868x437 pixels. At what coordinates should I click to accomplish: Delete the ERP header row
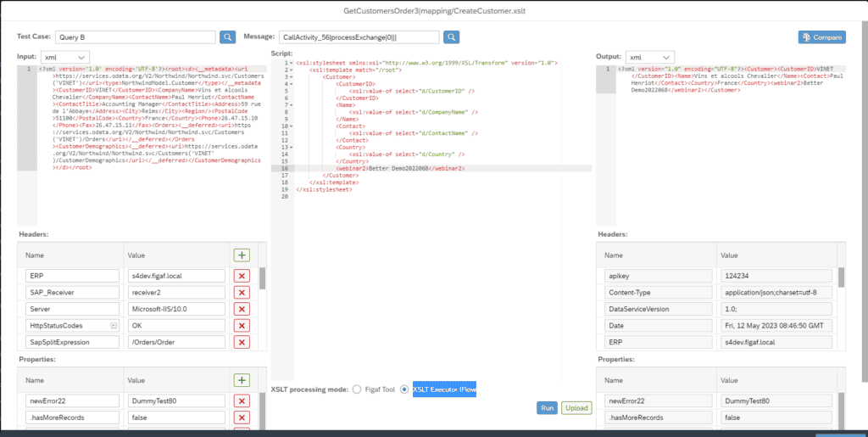pos(242,276)
